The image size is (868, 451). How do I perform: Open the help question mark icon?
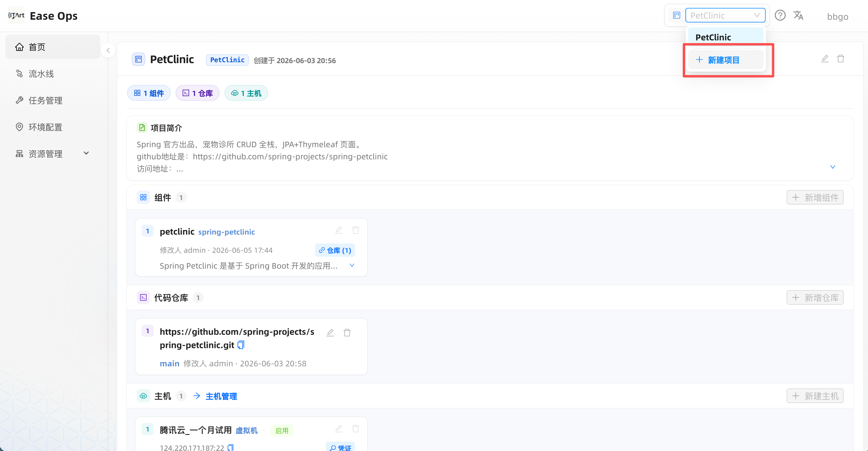tap(780, 15)
